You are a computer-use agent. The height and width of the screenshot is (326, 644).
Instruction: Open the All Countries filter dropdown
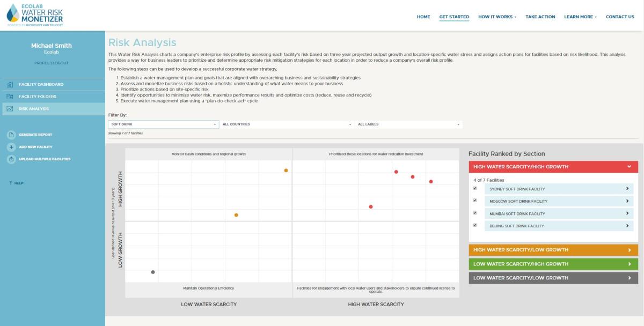tap(287, 124)
